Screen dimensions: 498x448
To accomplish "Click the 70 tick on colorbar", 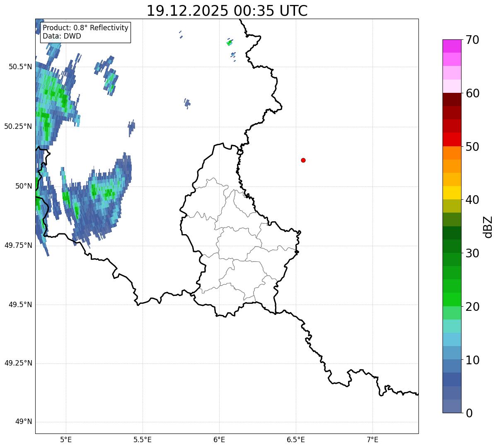I will [472, 40].
